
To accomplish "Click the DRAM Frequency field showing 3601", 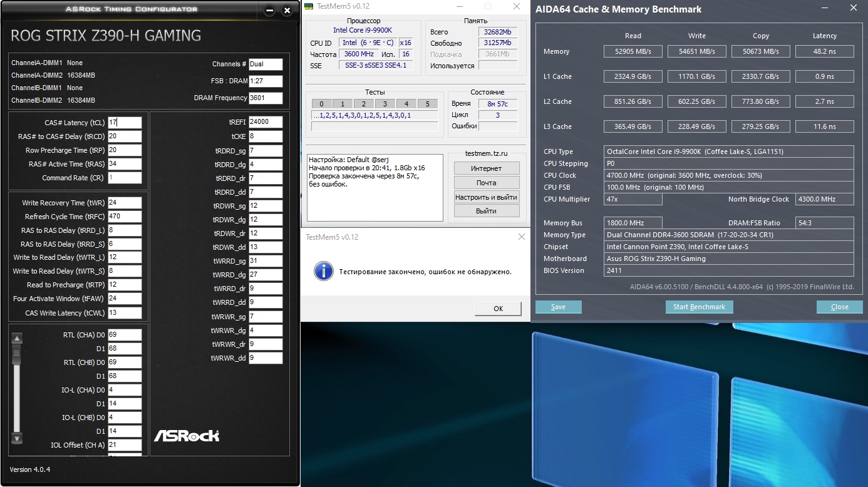I will tap(266, 98).
